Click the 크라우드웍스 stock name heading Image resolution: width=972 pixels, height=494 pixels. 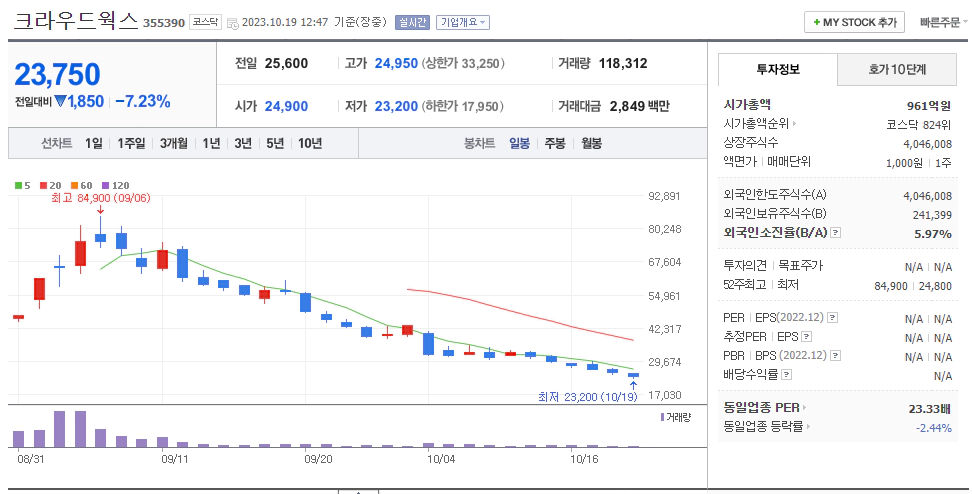click(x=76, y=22)
